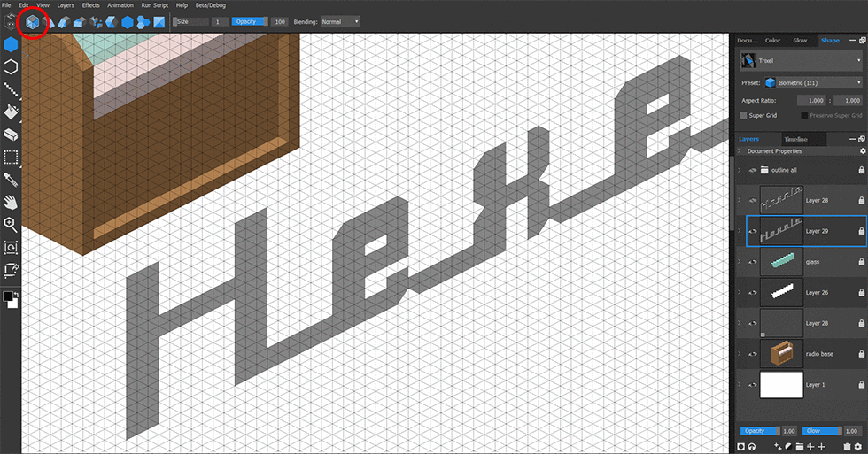Select the circled isometric cube shape tool
Screen dimensions: 868x454
[33, 21]
